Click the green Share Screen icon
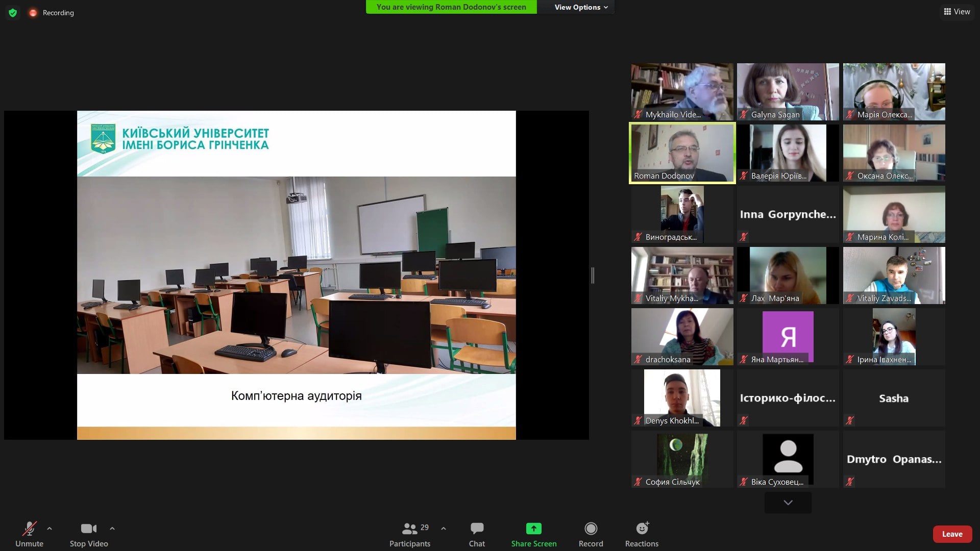This screenshot has width=980, height=551. [x=533, y=529]
